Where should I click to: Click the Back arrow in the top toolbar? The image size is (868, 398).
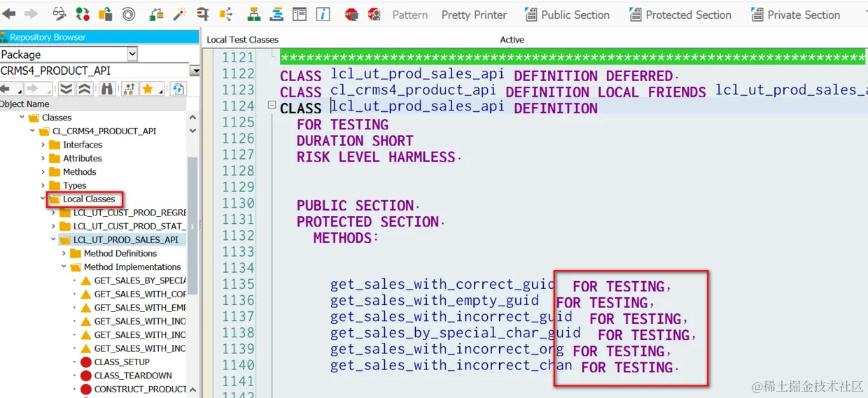[x=8, y=14]
